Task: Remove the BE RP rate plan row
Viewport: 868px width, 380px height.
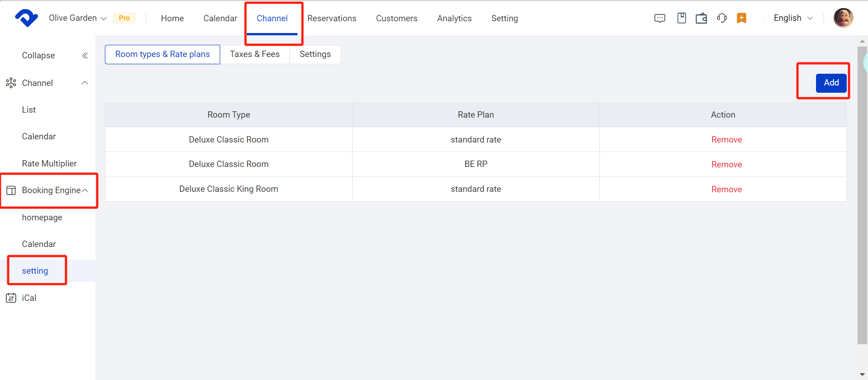Action: coord(726,165)
